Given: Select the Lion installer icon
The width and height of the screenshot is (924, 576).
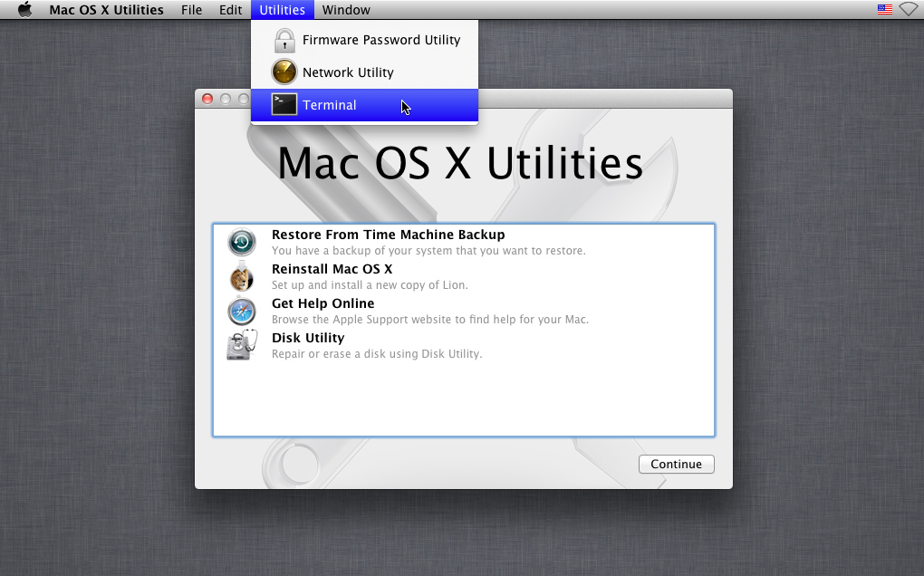Looking at the screenshot, I should pyautogui.click(x=242, y=277).
